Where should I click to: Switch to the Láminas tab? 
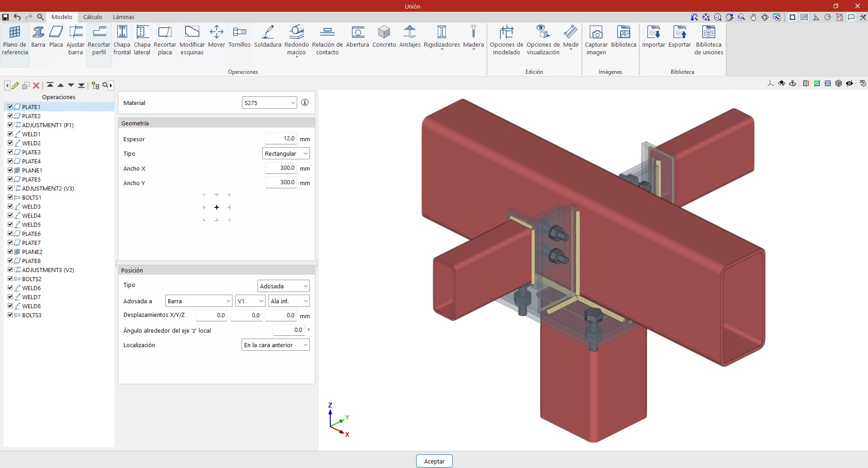(123, 17)
